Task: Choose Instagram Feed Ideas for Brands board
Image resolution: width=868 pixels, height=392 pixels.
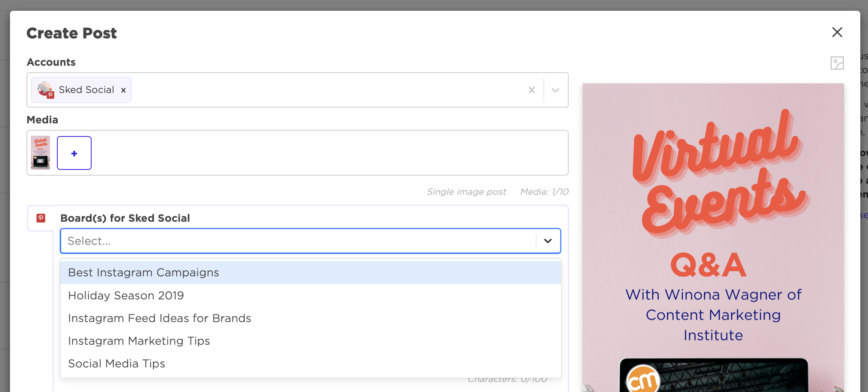Action: [310, 318]
